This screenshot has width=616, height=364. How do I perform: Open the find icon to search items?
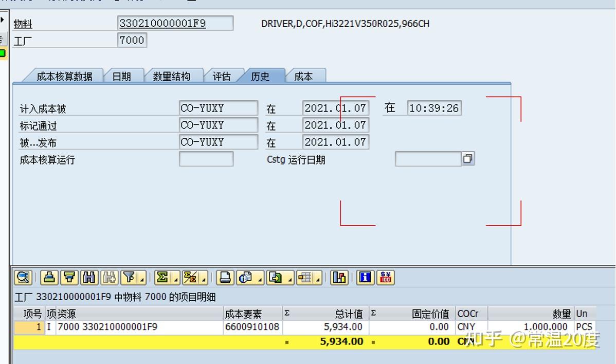click(88, 278)
